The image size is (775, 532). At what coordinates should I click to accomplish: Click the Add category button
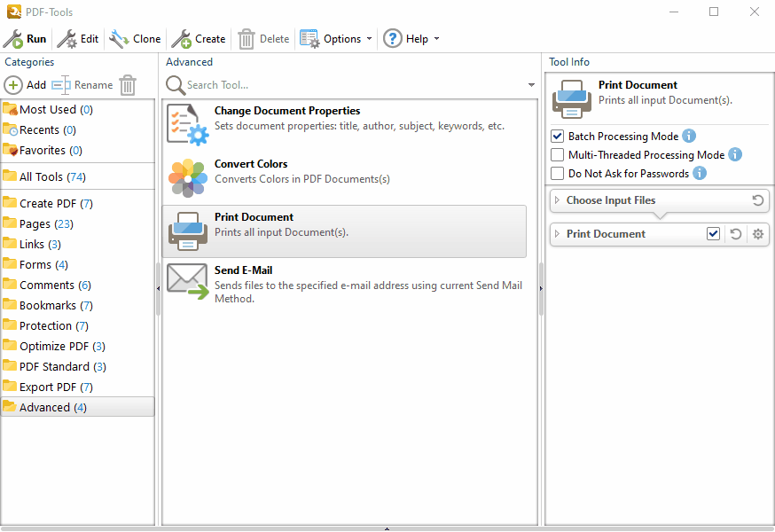tap(25, 85)
